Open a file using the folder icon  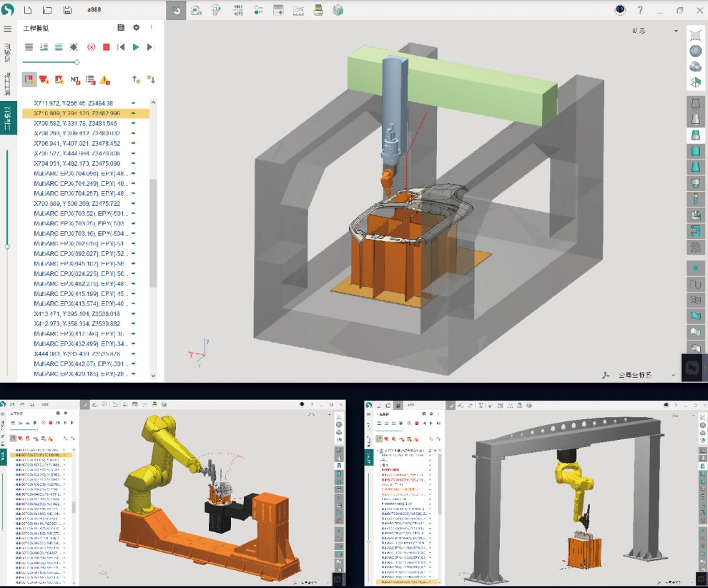pos(47,9)
